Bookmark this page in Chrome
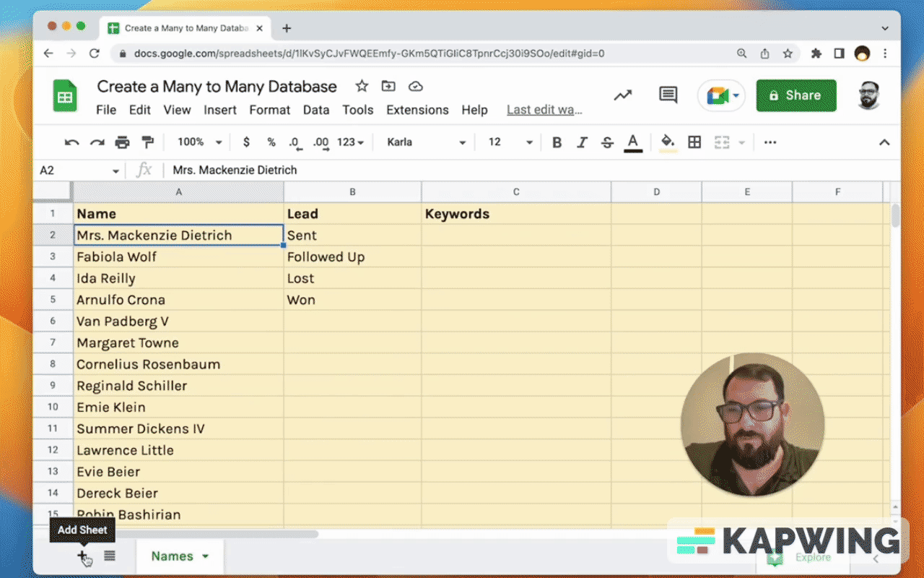The width and height of the screenshot is (924, 578). click(x=788, y=53)
